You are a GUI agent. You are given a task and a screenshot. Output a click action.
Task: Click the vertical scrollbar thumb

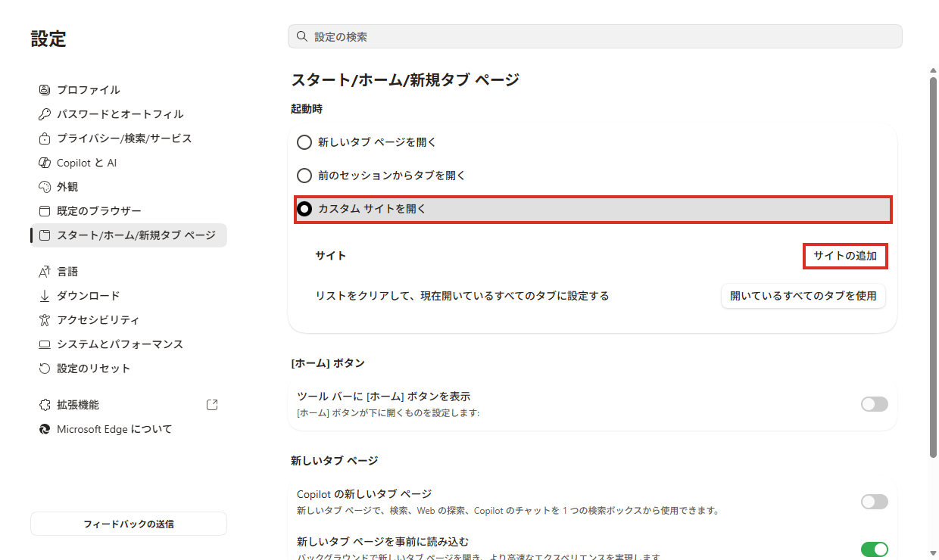pyautogui.click(x=933, y=266)
